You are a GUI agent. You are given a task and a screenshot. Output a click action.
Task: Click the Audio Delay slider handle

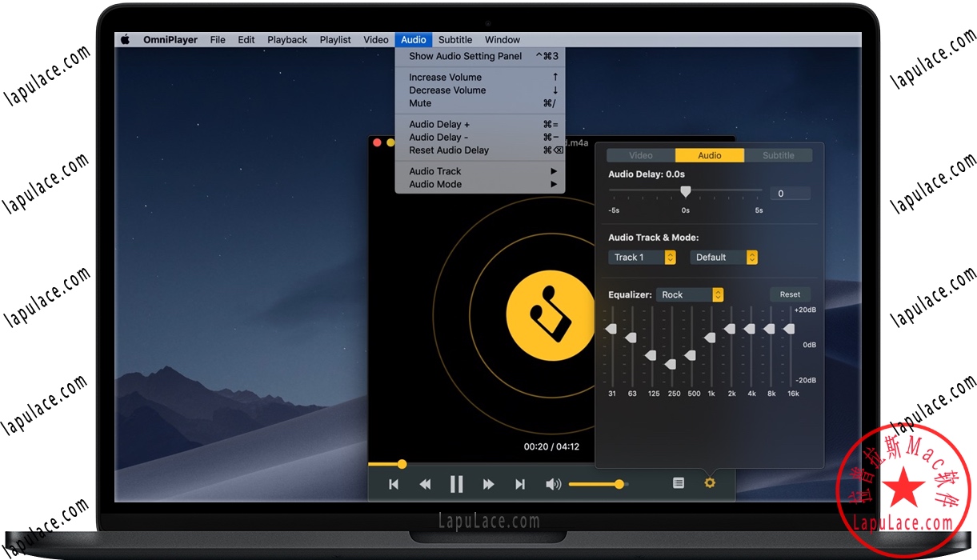click(x=685, y=192)
